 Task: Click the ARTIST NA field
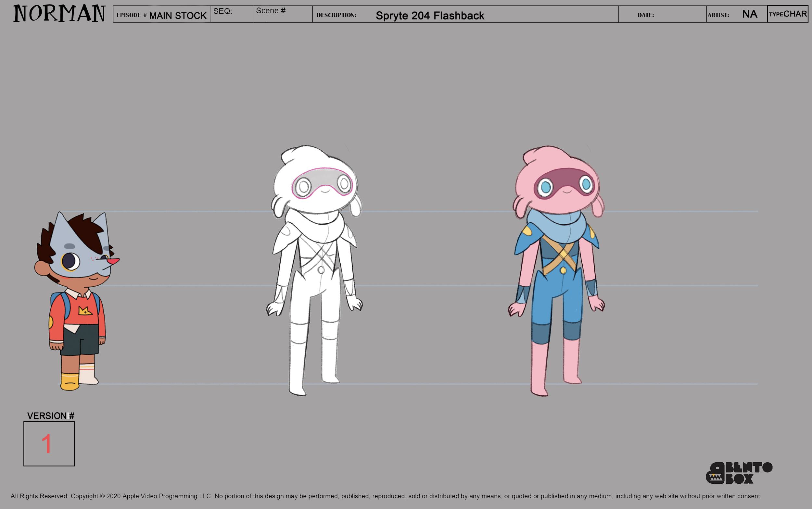pos(736,15)
